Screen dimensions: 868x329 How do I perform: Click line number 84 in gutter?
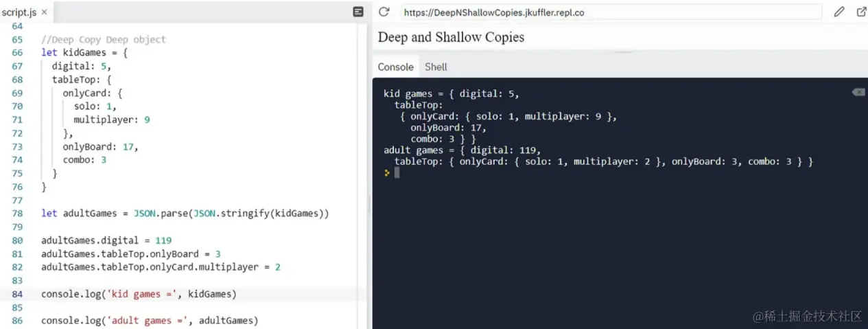point(17,294)
